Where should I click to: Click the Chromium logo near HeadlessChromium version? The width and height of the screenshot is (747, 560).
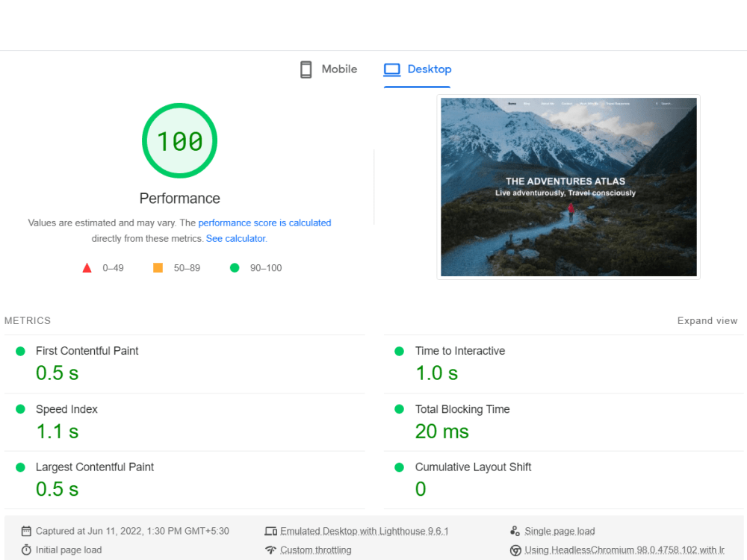(515, 550)
